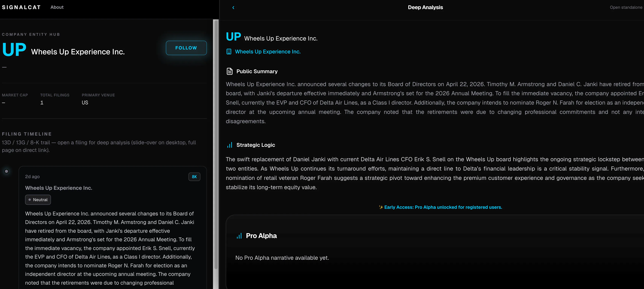Click the Deep Analysis panel title
This screenshot has height=289, width=644.
click(426, 7)
